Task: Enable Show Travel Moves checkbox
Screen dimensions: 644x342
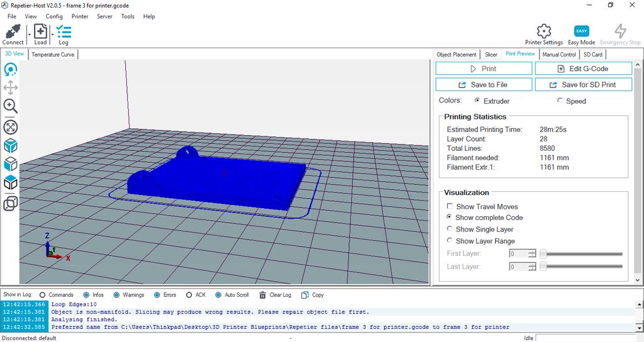Action: tap(450, 206)
